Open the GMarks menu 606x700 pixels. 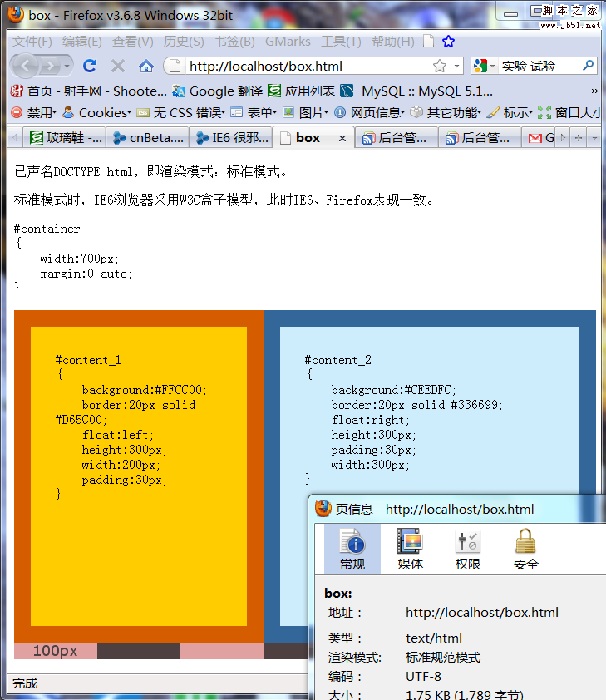point(288,42)
